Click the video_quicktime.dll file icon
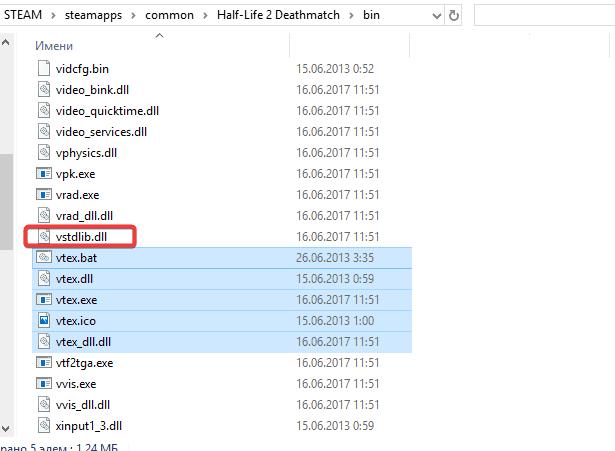 click(44, 111)
